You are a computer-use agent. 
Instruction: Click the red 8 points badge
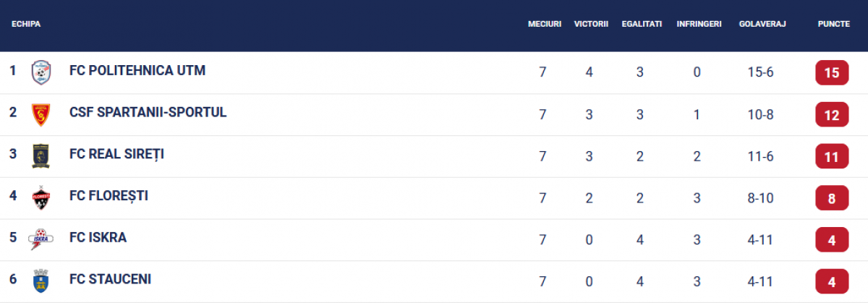[x=832, y=197]
